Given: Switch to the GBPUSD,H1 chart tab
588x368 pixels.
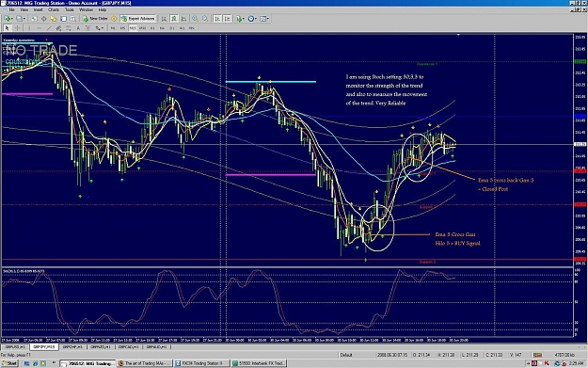Looking at the screenshot, I should pyautogui.click(x=15, y=347).
